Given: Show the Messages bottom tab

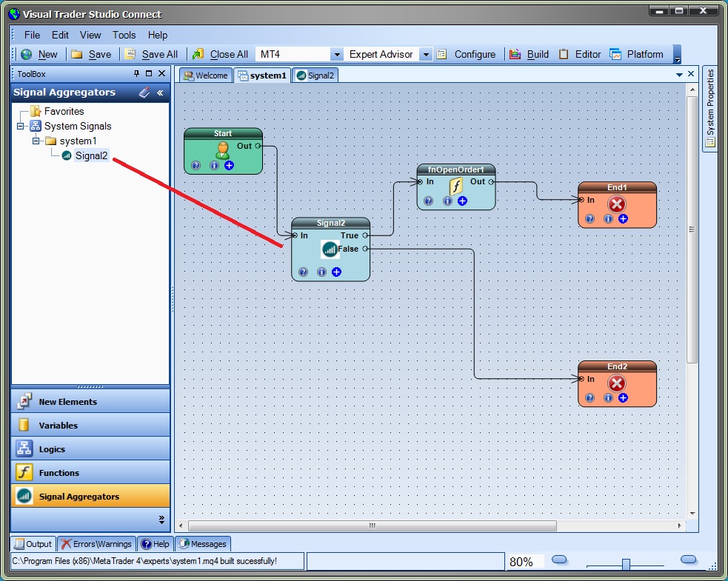Looking at the screenshot, I should coord(203,544).
